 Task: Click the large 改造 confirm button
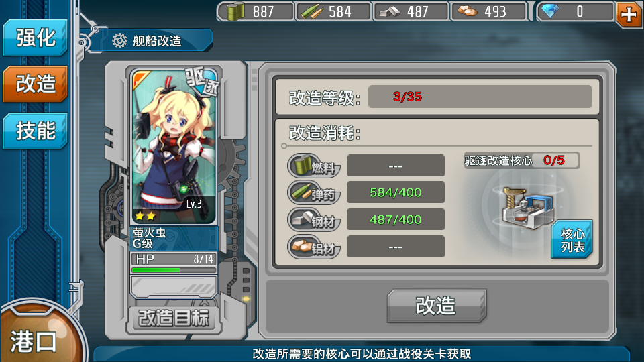coord(437,306)
